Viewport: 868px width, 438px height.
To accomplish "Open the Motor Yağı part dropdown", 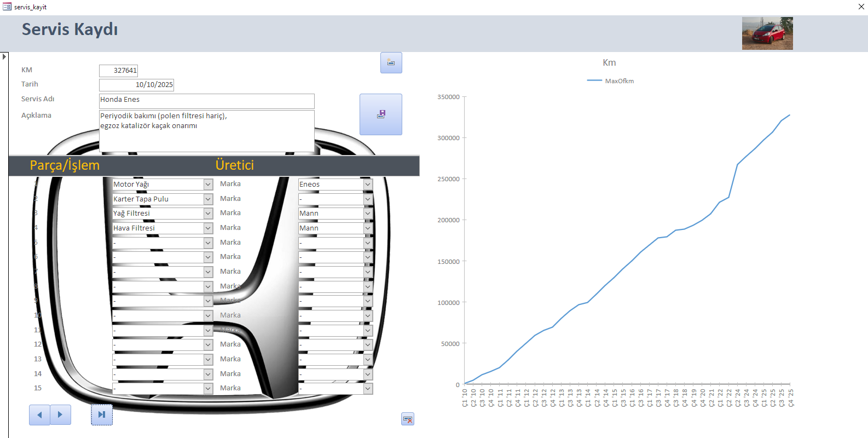I will 208,185.
